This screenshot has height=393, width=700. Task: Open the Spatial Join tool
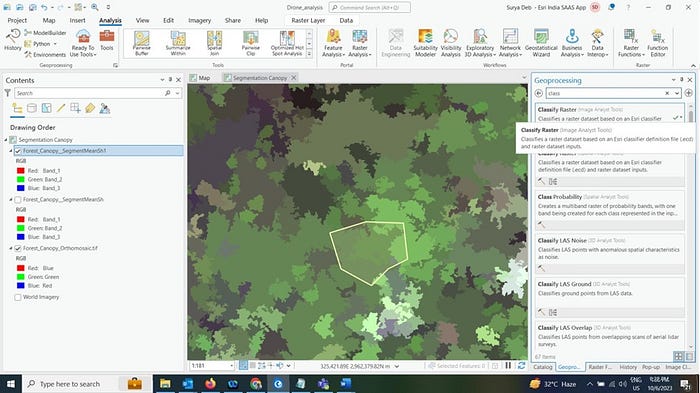coord(214,43)
